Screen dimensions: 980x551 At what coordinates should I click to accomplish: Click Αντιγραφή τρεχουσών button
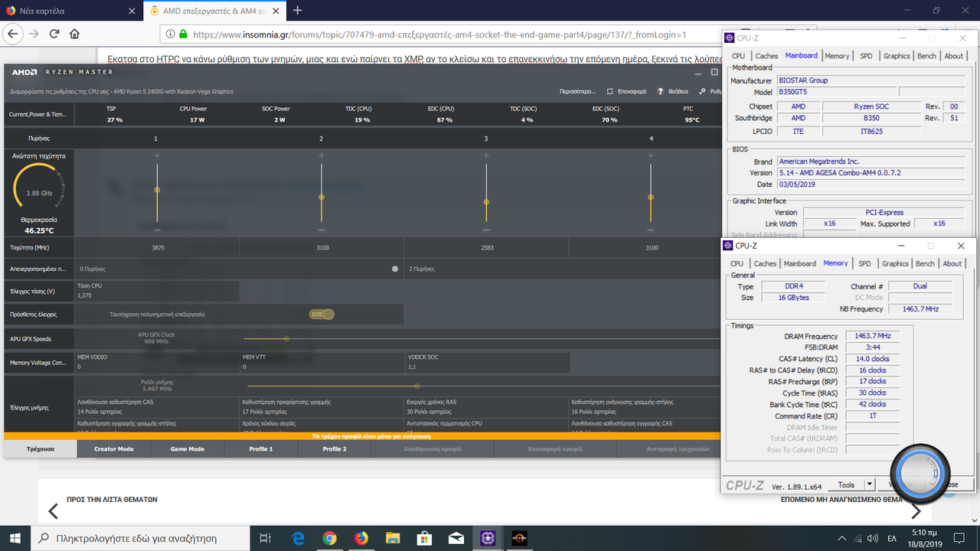pyautogui.click(x=678, y=449)
